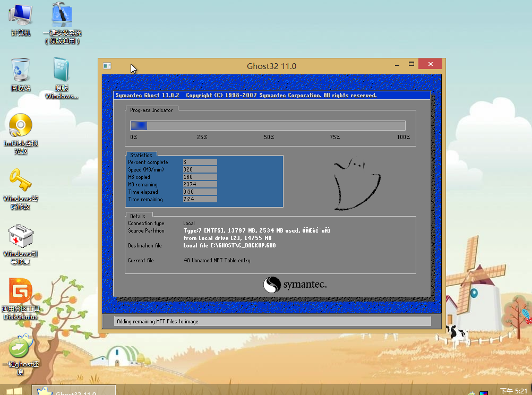Minimize the Ghost32 11.0 window

coord(397,64)
